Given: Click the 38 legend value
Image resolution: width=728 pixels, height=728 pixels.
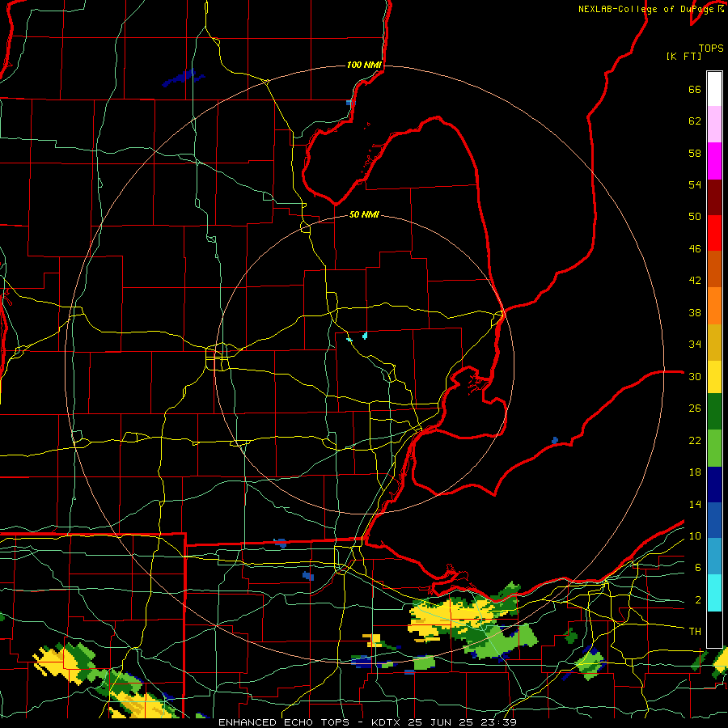Looking at the screenshot, I should coord(695,312).
